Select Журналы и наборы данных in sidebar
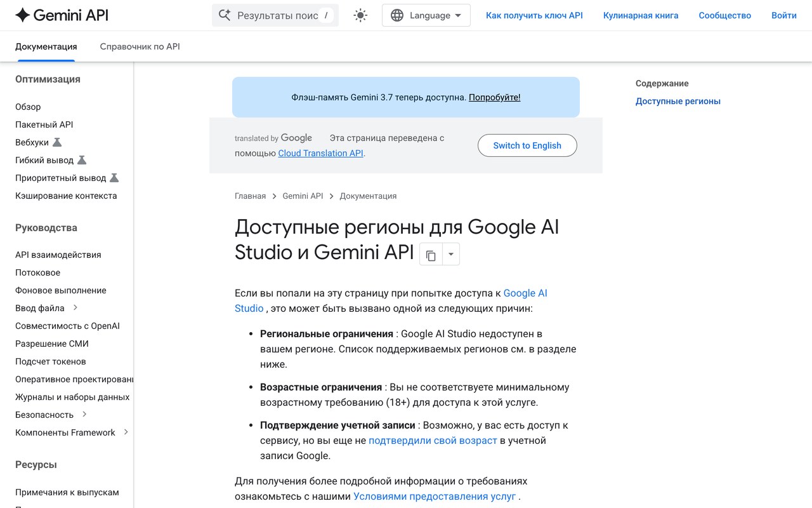 (x=72, y=397)
